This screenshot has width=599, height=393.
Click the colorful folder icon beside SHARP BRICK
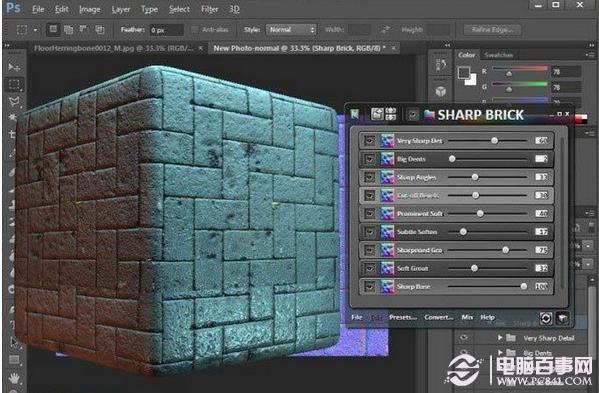pos(429,115)
